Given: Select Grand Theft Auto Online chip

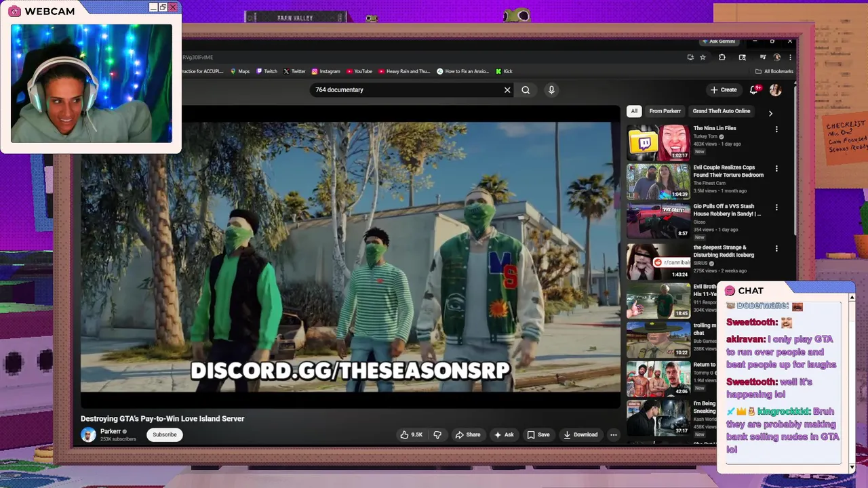Looking at the screenshot, I should coord(721,111).
